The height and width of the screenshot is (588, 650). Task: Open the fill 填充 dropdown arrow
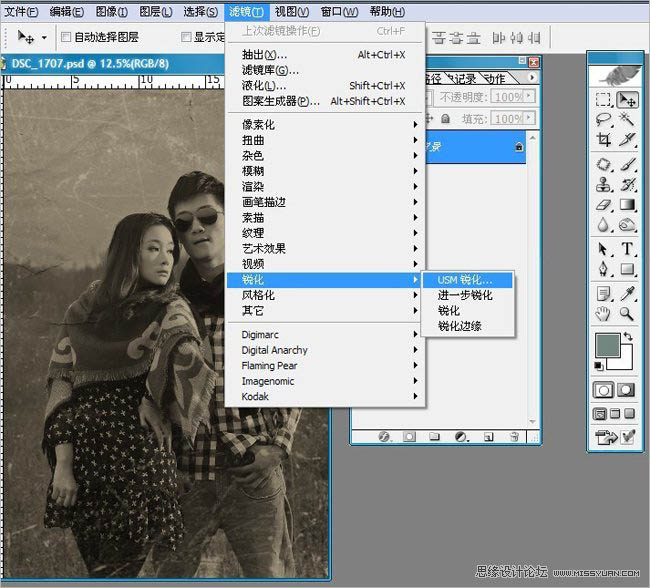click(529, 119)
